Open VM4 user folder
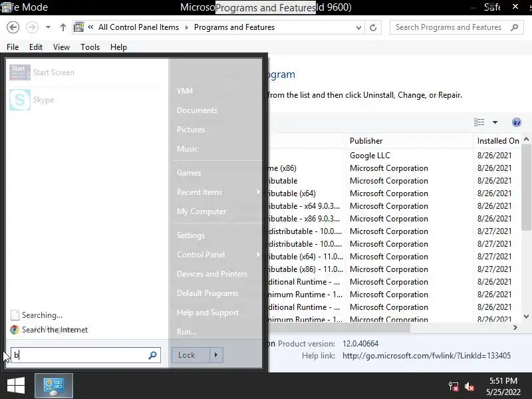Viewport: 532px width, 399px height. point(185,91)
